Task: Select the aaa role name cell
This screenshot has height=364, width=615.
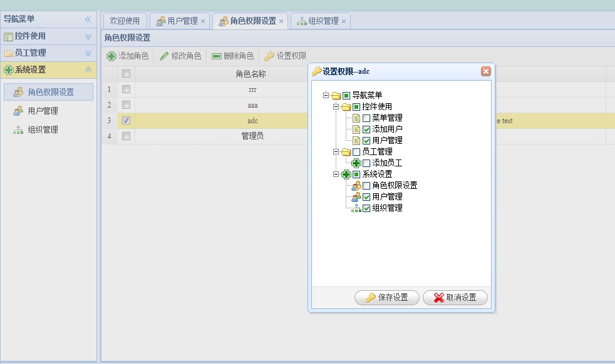Action: tap(252, 105)
